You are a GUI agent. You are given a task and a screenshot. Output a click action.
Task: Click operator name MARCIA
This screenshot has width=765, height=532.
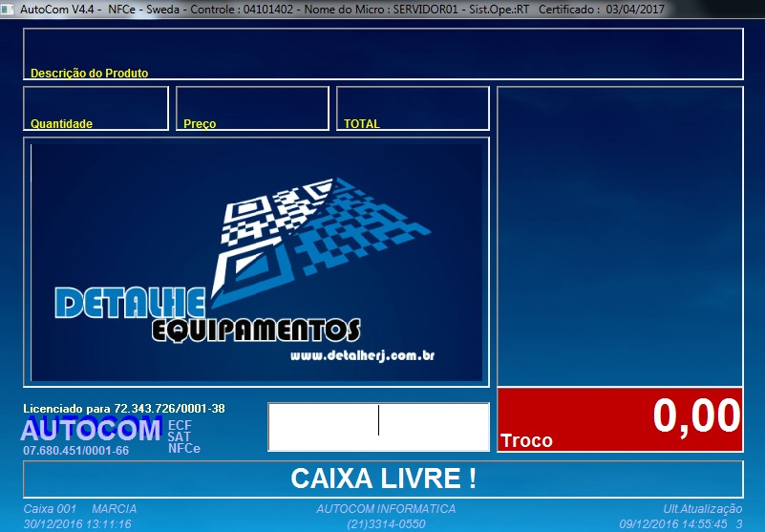point(115,509)
